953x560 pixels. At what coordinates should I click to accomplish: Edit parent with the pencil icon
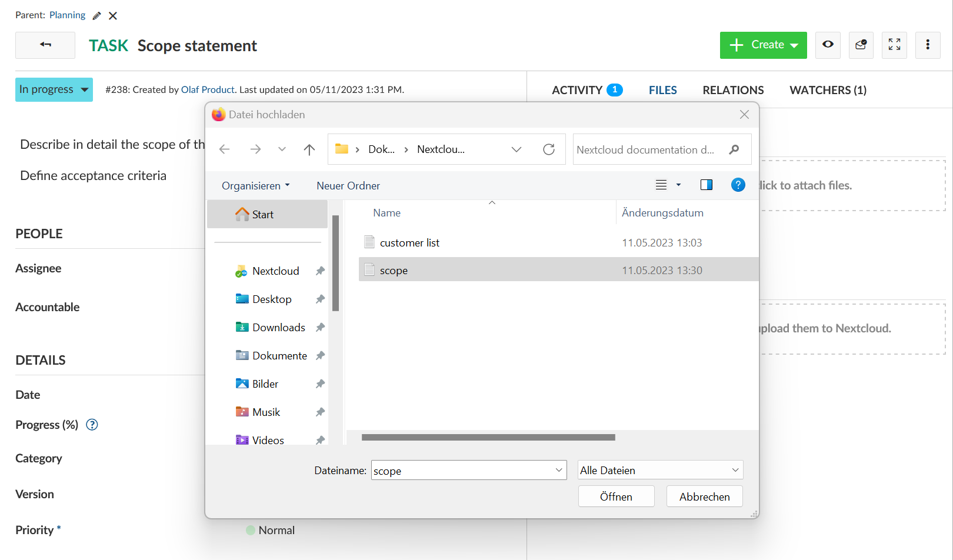click(x=97, y=16)
